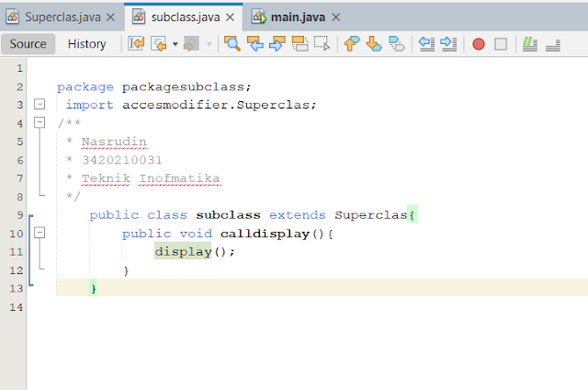
Task: Click Find Next Occurrence icon
Action: coord(277,44)
